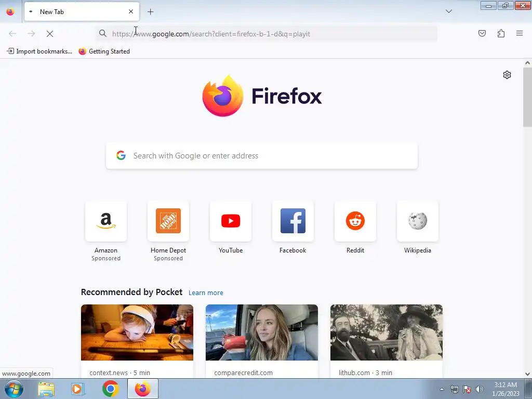The height and width of the screenshot is (399, 532).
Task: Click the network tray icon
Action: (x=455, y=389)
